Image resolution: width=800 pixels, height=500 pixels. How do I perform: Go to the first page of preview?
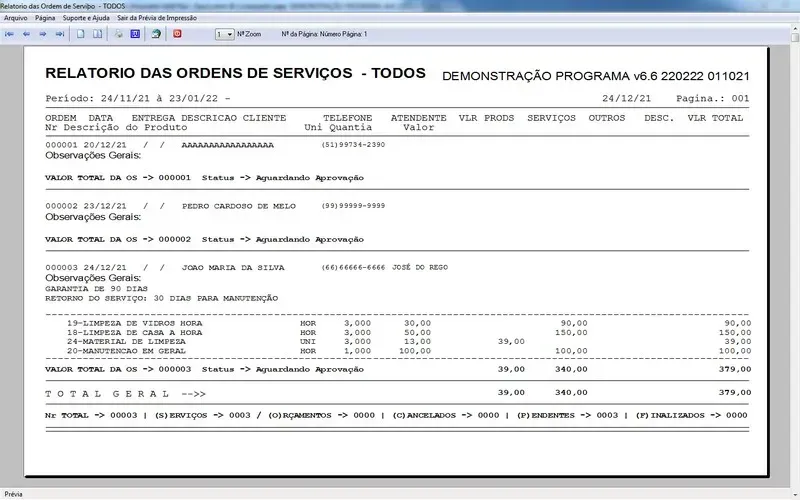10,34
